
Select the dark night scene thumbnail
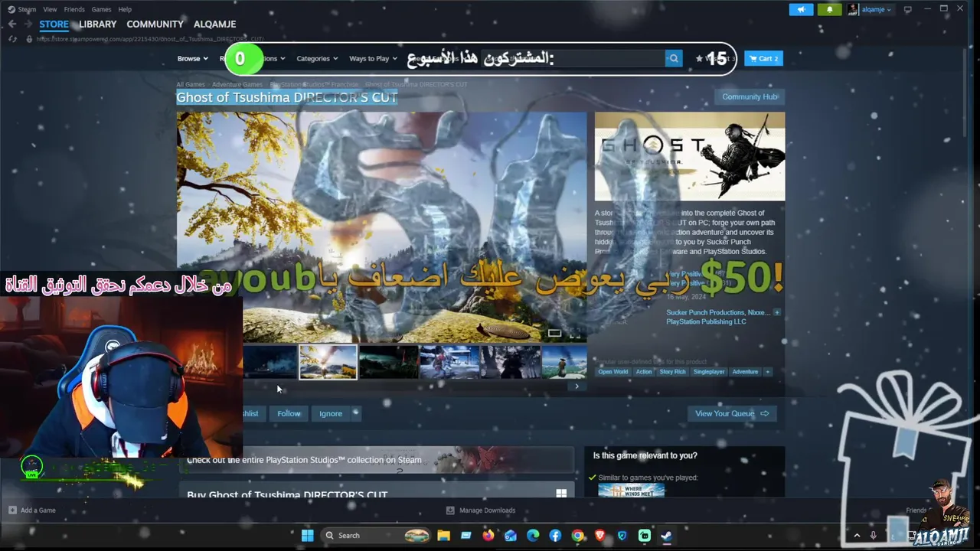coord(270,362)
